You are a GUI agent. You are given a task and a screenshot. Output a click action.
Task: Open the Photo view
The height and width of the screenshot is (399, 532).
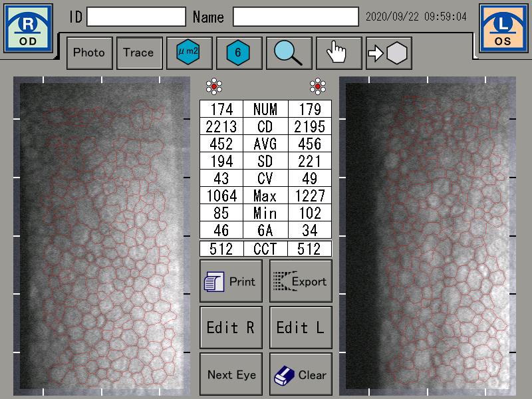click(90, 53)
